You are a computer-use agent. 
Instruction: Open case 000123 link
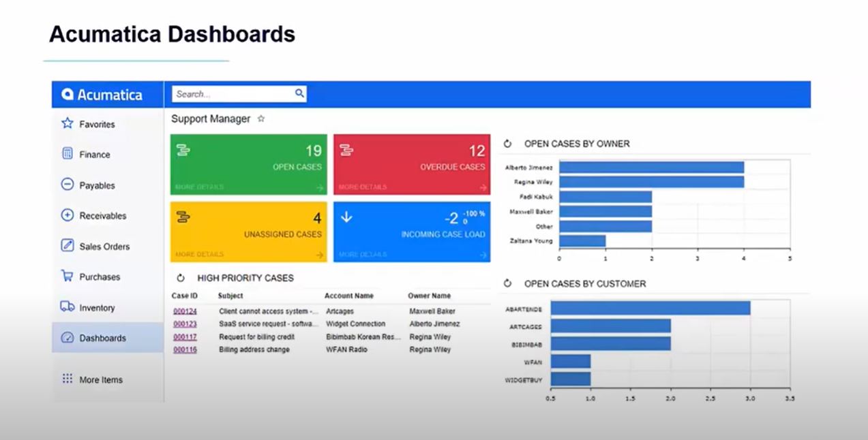[x=185, y=324]
